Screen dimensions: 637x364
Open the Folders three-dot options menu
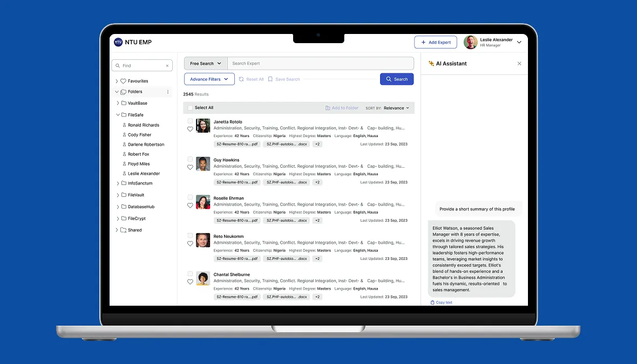(x=168, y=92)
